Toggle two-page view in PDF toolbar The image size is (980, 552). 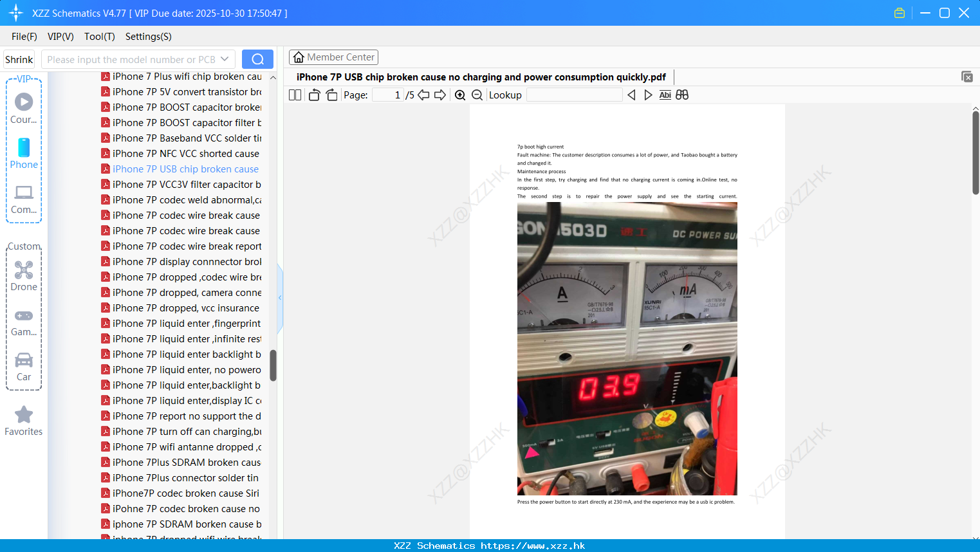pyautogui.click(x=295, y=95)
